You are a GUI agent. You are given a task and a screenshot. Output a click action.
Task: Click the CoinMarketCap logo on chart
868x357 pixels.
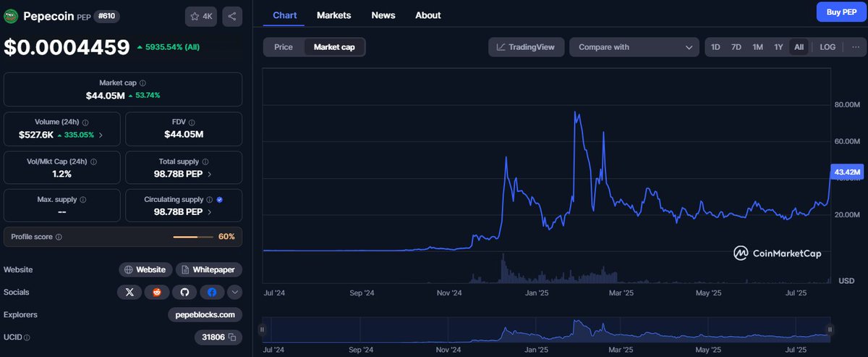778,253
